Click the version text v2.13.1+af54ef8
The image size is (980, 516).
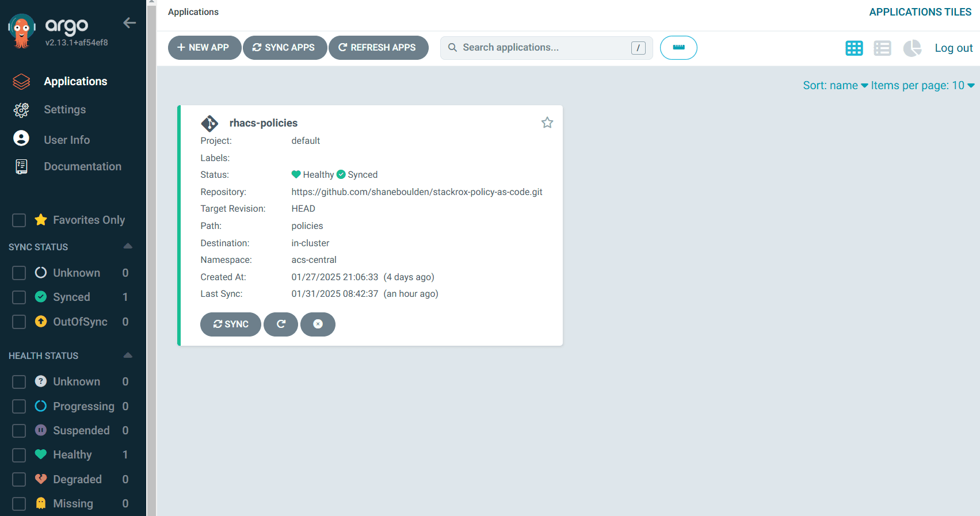[x=77, y=43]
